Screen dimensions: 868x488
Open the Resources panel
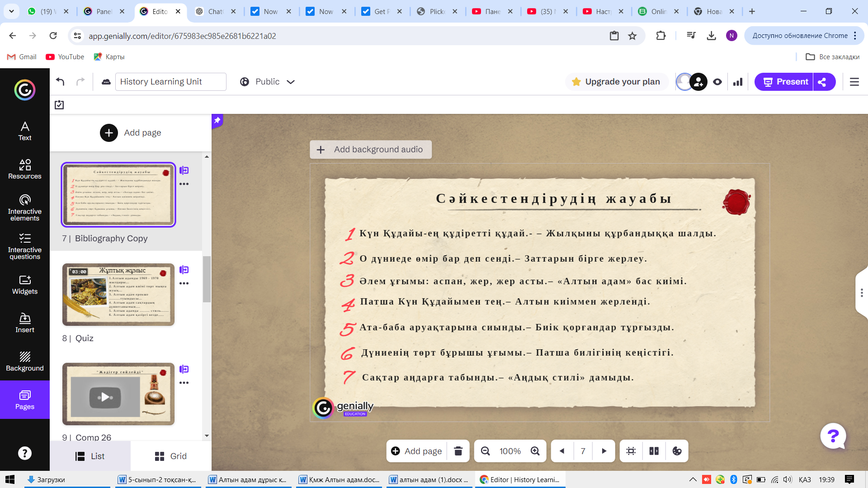(25, 169)
